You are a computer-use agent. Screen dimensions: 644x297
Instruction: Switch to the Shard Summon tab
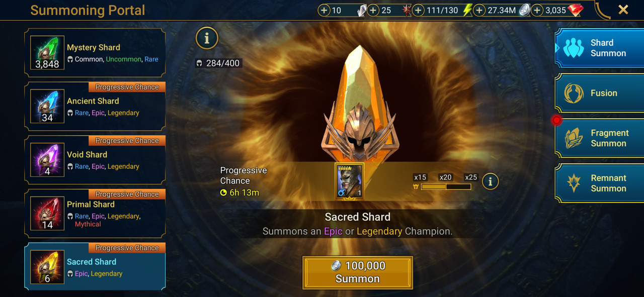point(599,48)
